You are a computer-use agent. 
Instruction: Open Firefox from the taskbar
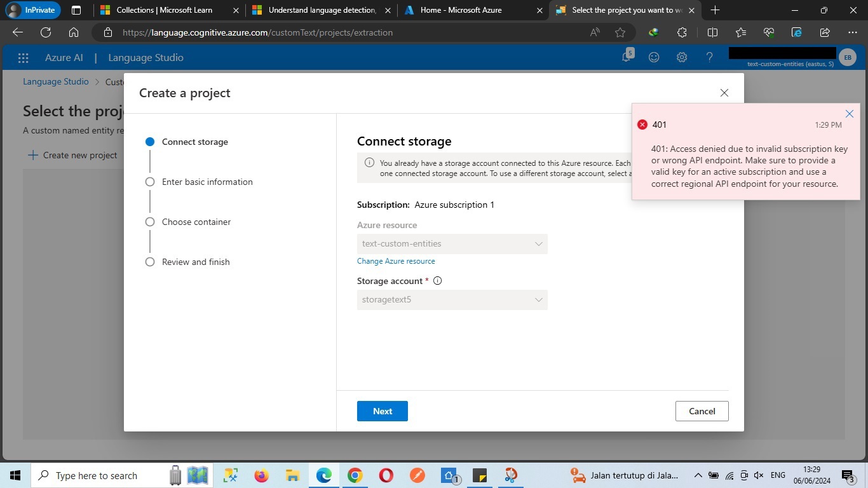[261, 475]
